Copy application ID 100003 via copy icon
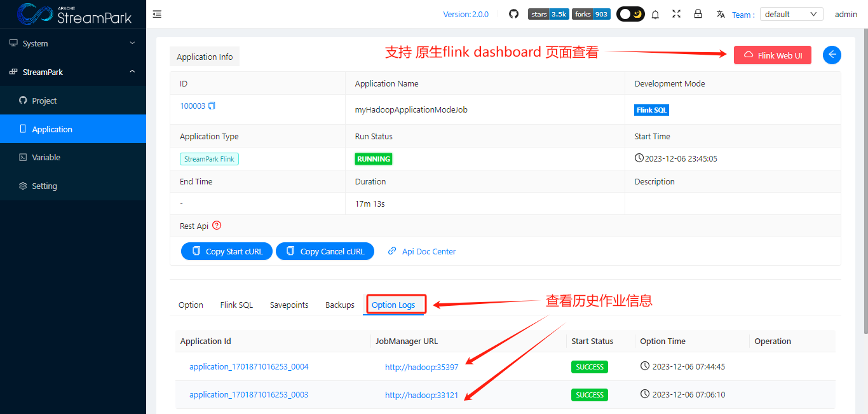Viewport: 868px width, 414px height. [x=210, y=106]
